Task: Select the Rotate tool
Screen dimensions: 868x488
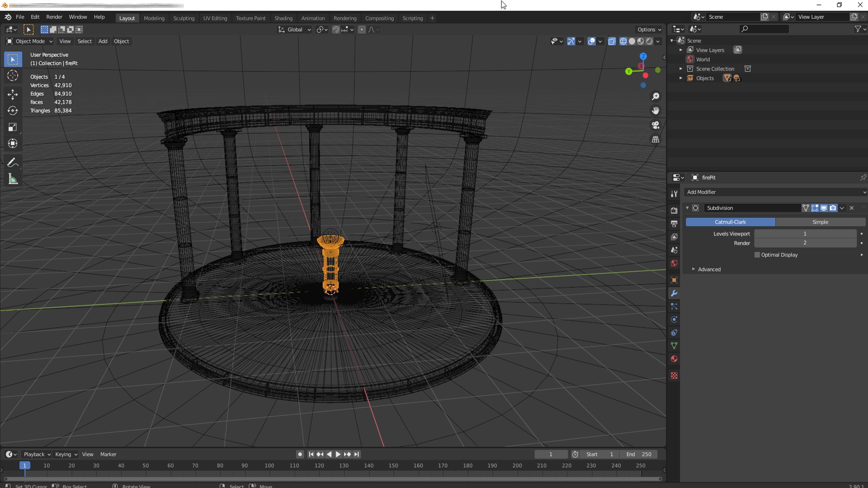Action: point(13,111)
